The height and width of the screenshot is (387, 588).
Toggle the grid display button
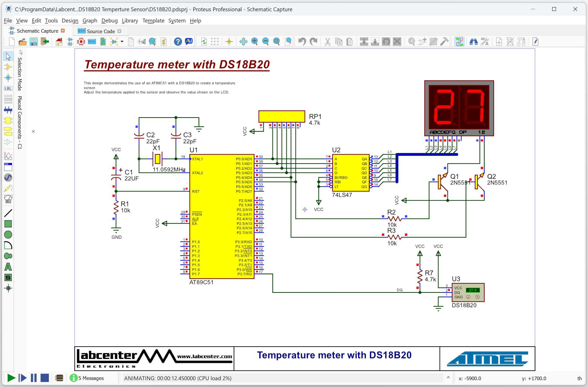click(215, 42)
